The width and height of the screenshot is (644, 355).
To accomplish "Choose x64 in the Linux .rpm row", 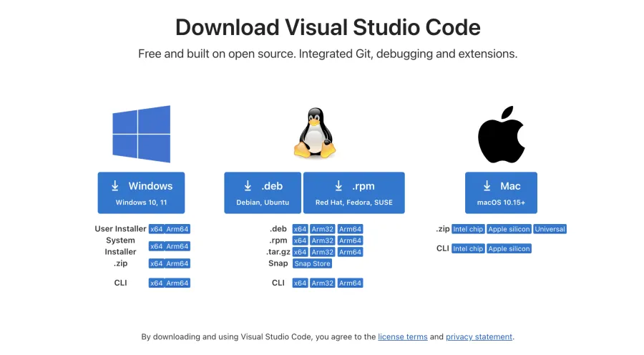I will pyautogui.click(x=301, y=240).
